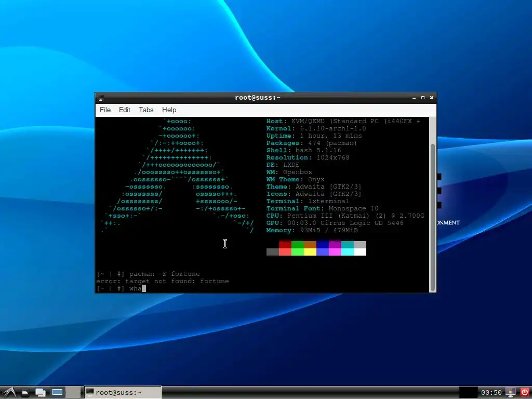Click the 'Host: KVM/QEMU' line
The width and height of the screenshot is (532, 399).
(343, 121)
